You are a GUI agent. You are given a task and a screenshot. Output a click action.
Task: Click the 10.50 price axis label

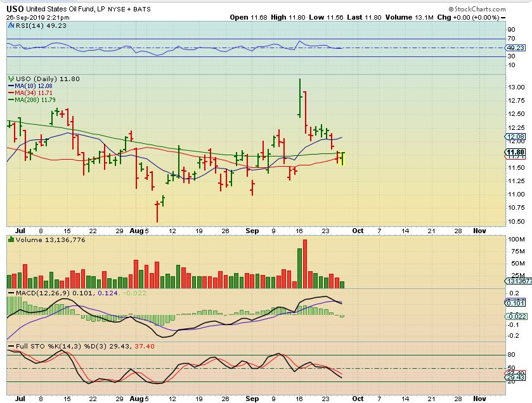(516, 221)
